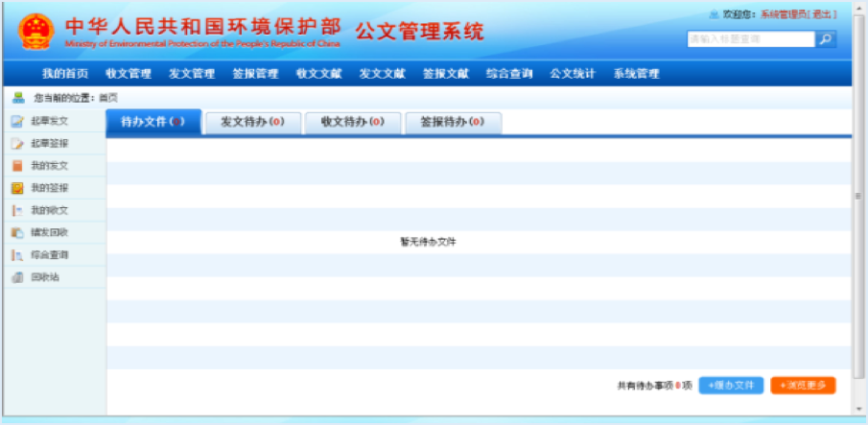This screenshot has width=868, height=425.
Task: Switch to the 待办文件 tab
Action: pos(153,122)
